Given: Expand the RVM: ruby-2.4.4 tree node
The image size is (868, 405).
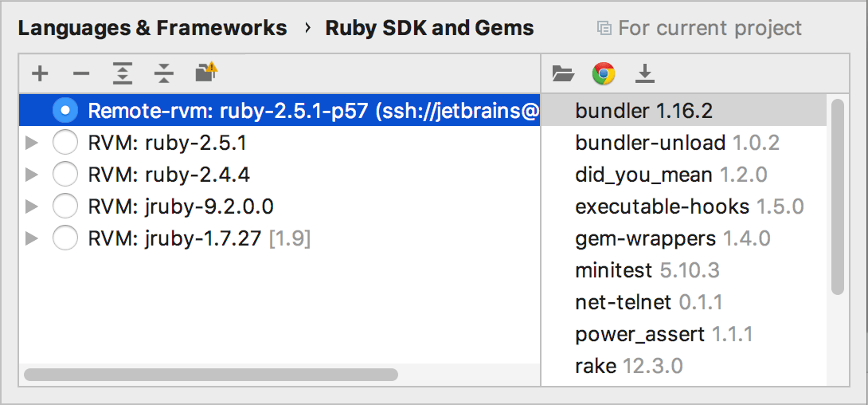Looking at the screenshot, I should 32,175.
